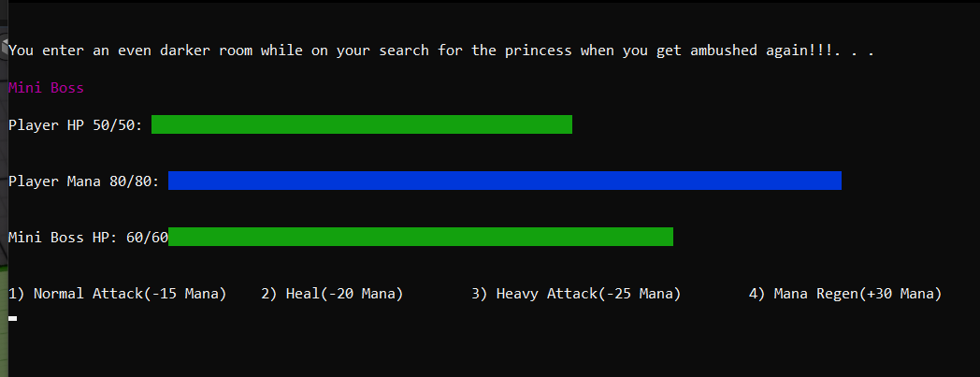Image resolution: width=980 pixels, height=377 pixels.
Task: Click the purple Mini Boss heading
Action: (46, 88)
